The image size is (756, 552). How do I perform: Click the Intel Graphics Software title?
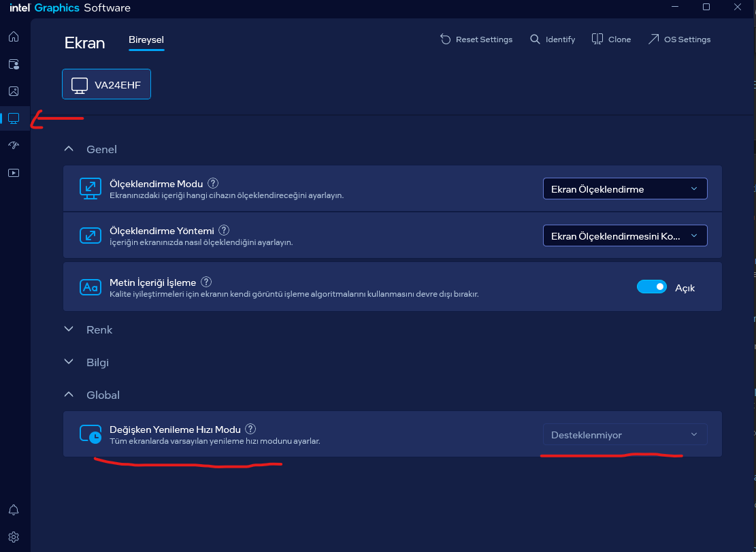(70, 7)
